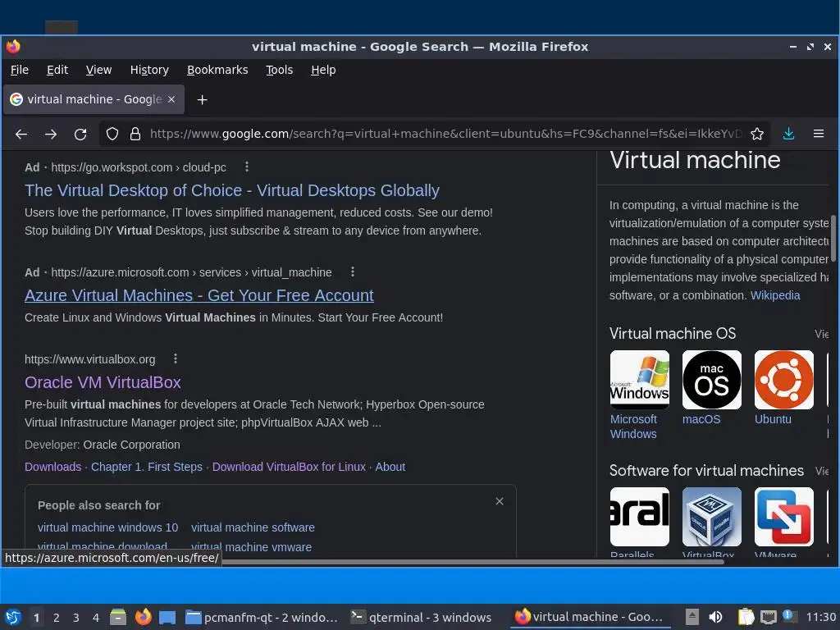Screen dimensions: 840x630
Task: Open The Virtual Desktop of Choice link
Action: (232, 190)
